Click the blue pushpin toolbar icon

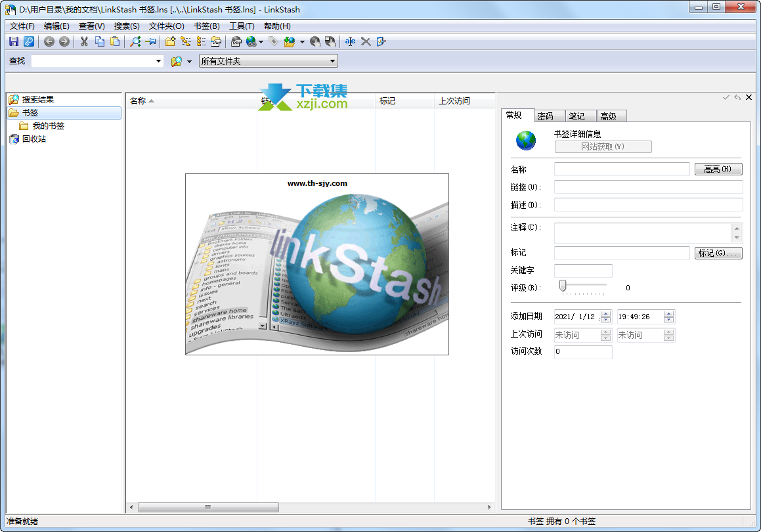150,42
